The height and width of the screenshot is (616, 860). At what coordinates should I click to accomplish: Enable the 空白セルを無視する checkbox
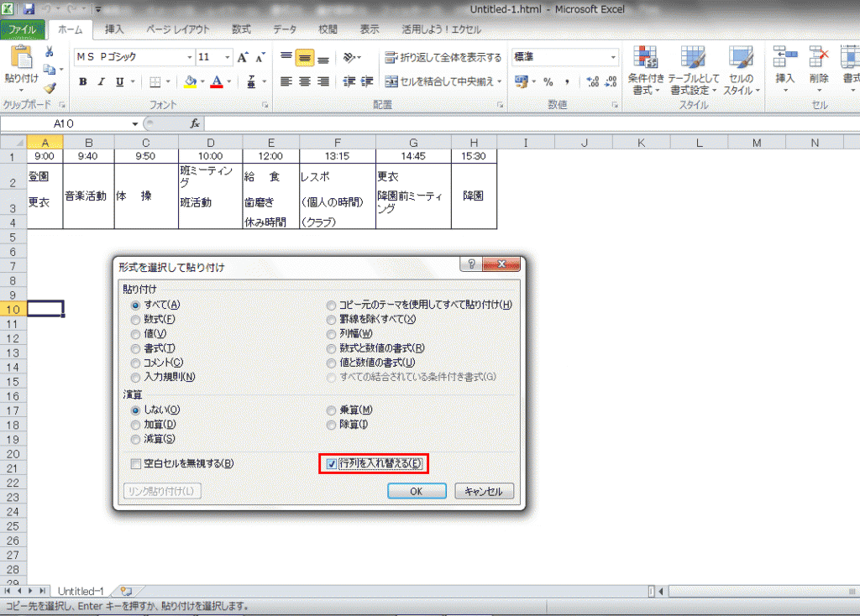point(135,463)
